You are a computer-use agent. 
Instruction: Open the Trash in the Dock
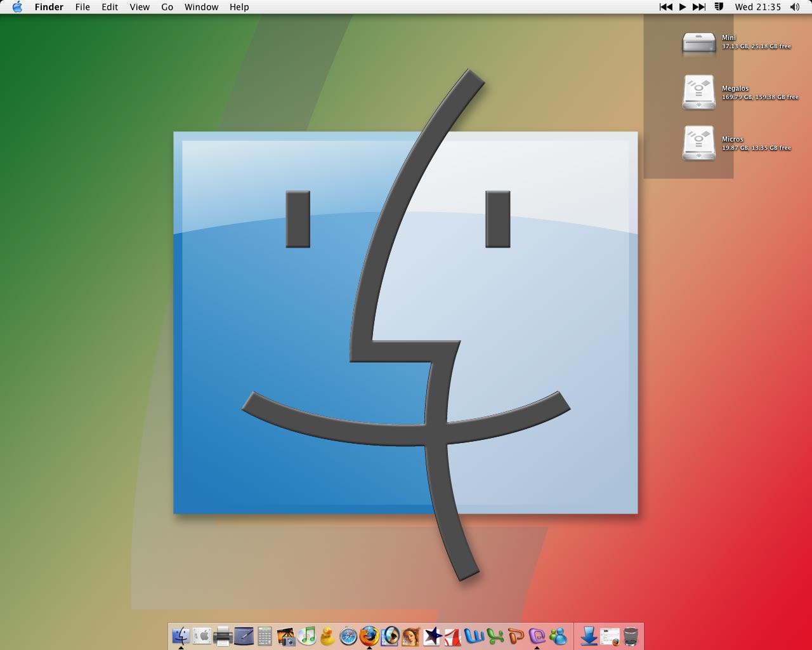pyautogui.click(x=631, y=635)
